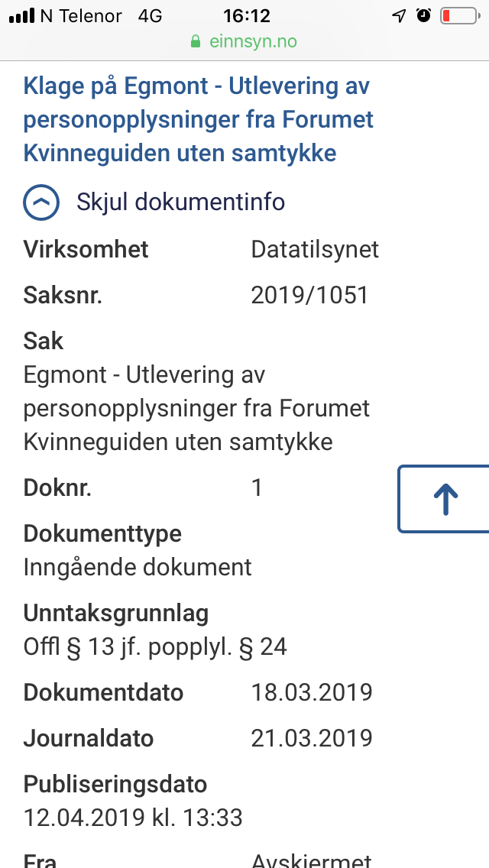Tap the einnsyn.no address bar

[x=244, y=41]
